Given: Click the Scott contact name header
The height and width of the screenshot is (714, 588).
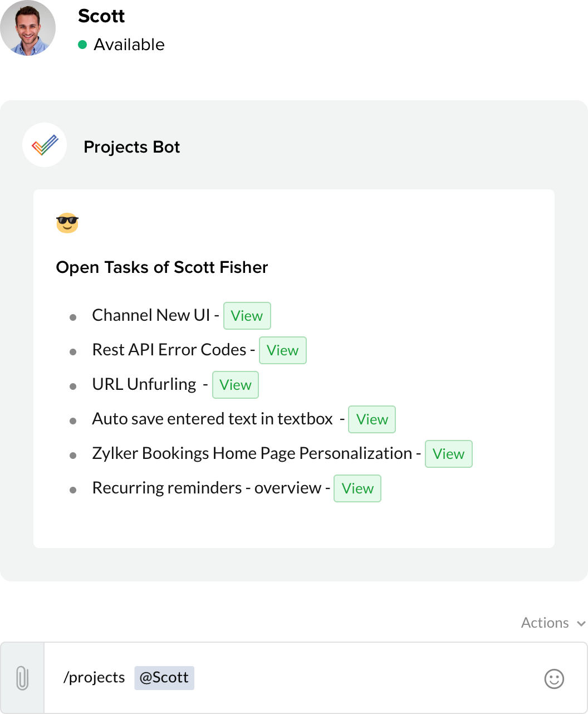Looking at the screenshot, I should coord(101,16).
